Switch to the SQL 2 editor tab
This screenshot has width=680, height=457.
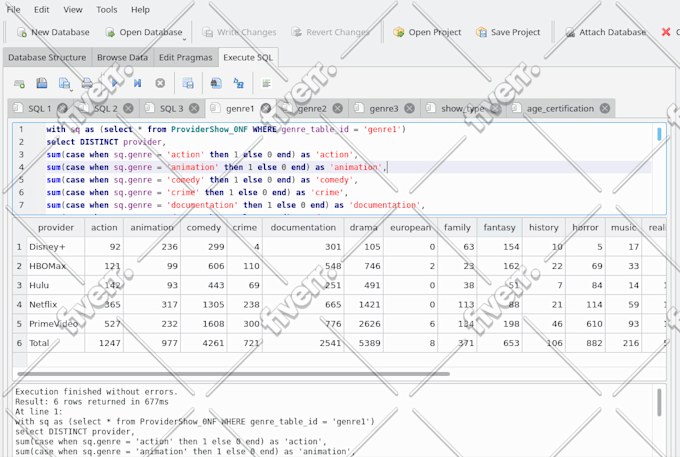(105, 109)
